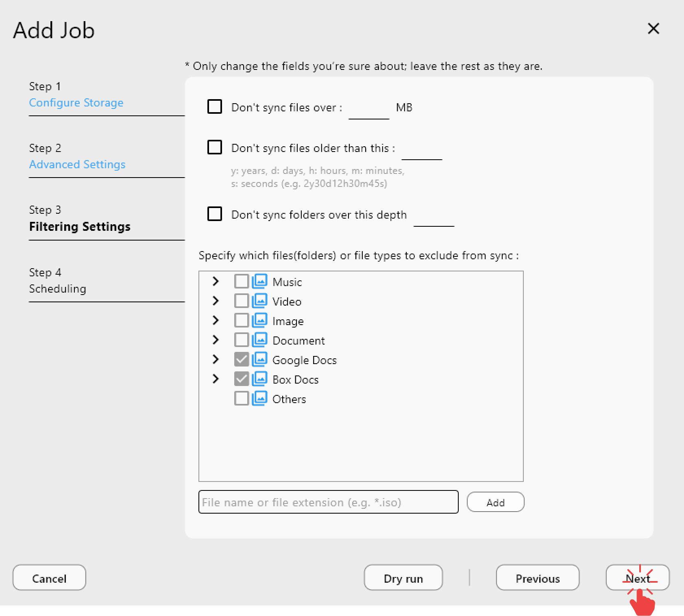Expand the Document category
Viewport: 684px width, 616px height.
(x=216, y=340)
